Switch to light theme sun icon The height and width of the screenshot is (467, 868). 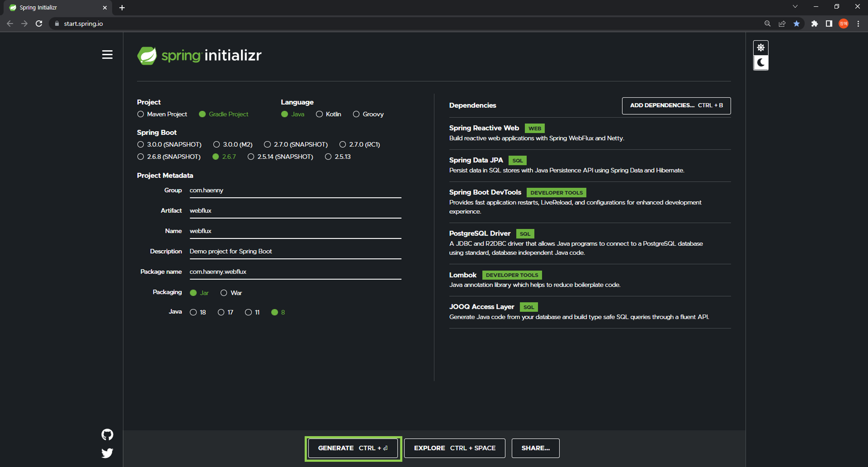pos(761,47)
